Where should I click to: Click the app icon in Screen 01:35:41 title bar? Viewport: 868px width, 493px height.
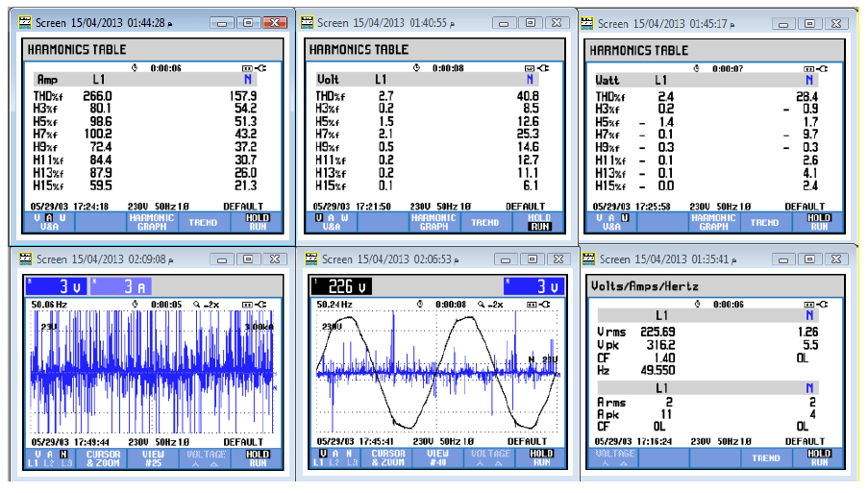tap(589, 259)
